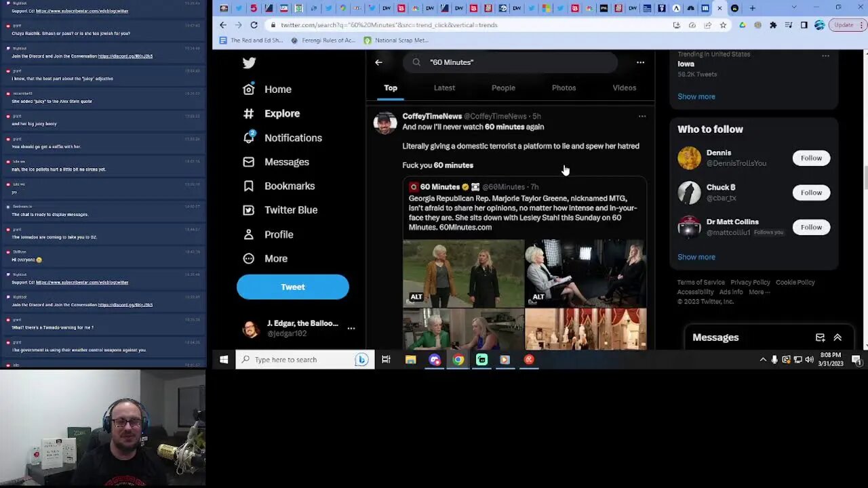Follow Chuck B
The height and width of the screenshot is (488, 868).
coord(811,193)
